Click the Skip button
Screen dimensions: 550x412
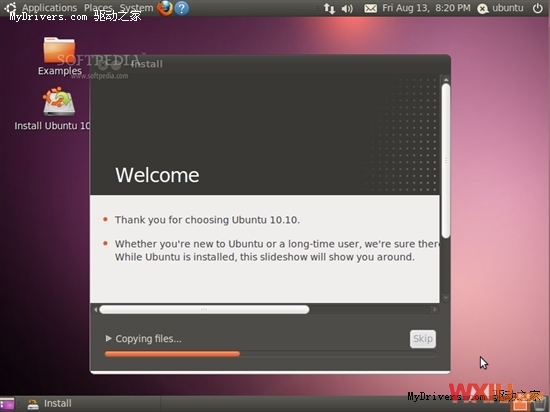tap(423, 339)
